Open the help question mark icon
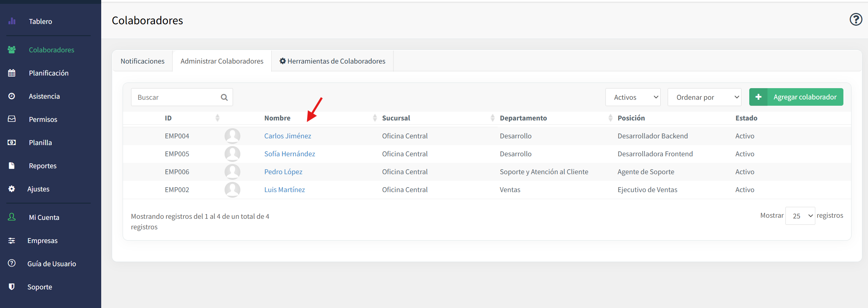Viewport: 868px width, 308px height. click(x=856, y=19)
